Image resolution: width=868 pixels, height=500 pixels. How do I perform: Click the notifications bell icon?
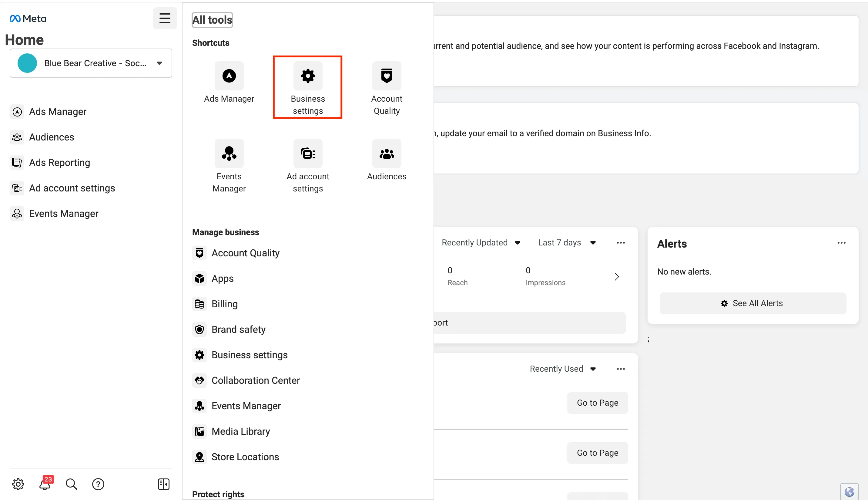click(45, 485)
